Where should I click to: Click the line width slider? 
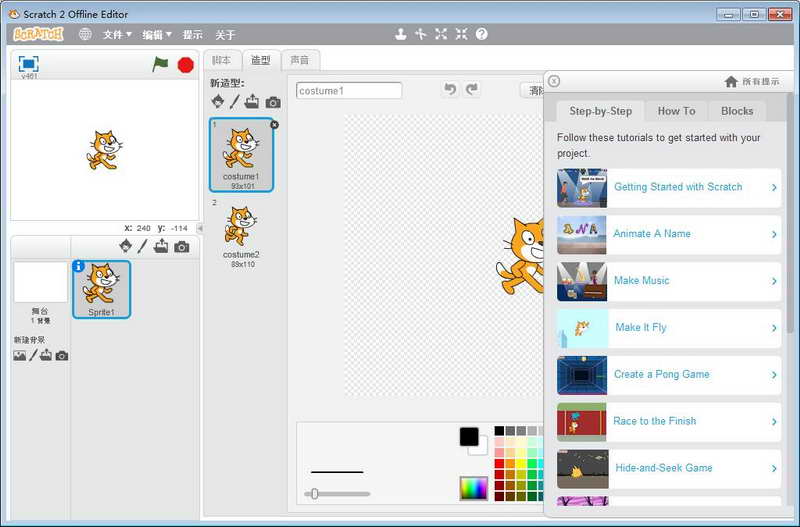tap(337, 494)
